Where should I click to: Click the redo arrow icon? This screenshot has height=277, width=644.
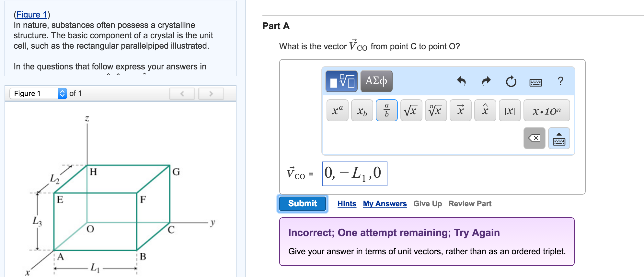(486, 81)
